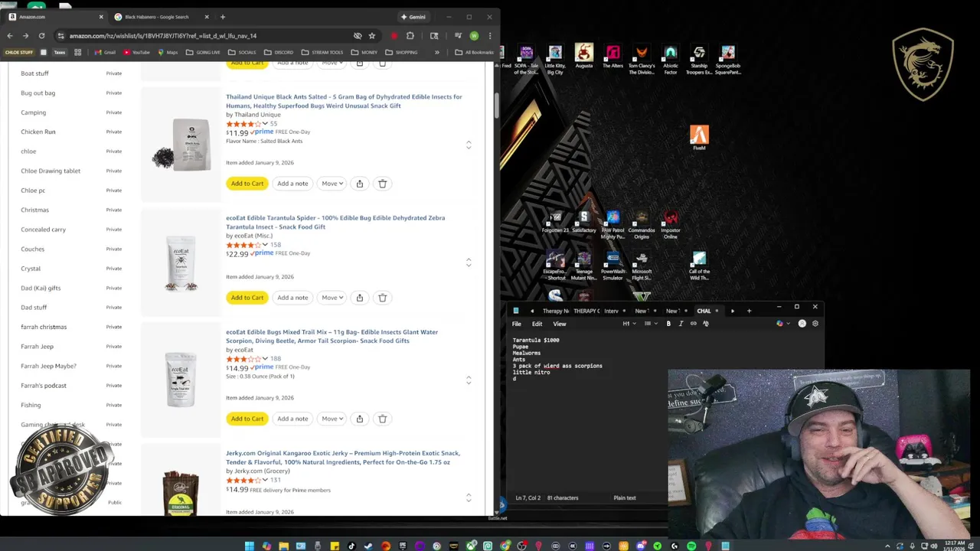Add the Black Ants Salted item to cart

(247, 184)
